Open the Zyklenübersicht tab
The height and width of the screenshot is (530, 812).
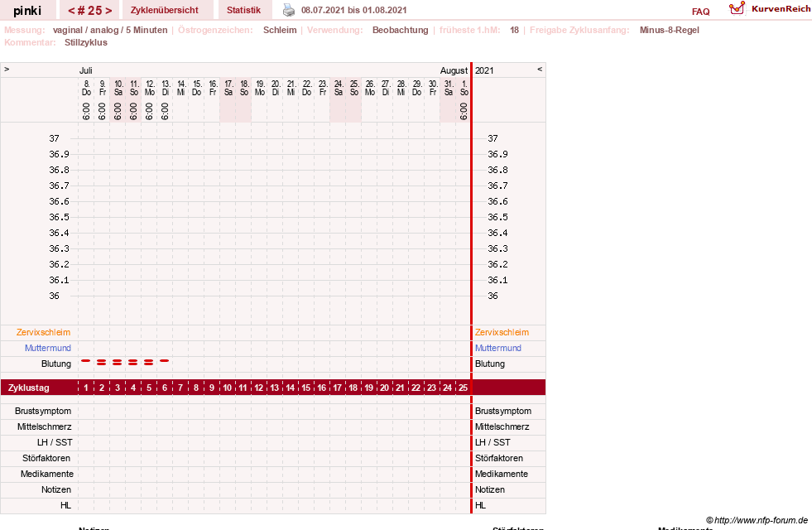[164, 10]
